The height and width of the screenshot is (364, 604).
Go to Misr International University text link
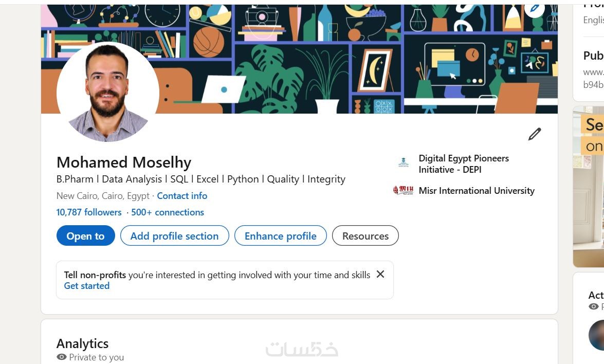477,191
